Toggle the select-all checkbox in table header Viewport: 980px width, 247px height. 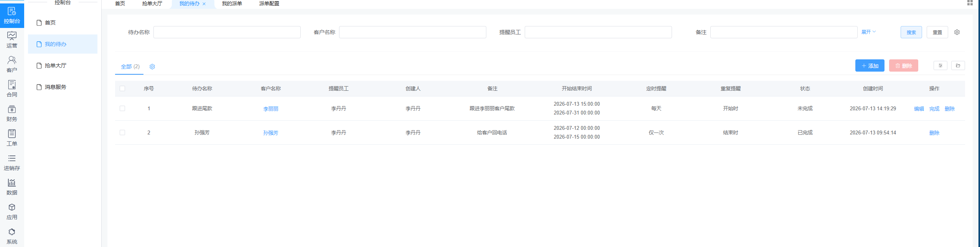coord(122,88)
